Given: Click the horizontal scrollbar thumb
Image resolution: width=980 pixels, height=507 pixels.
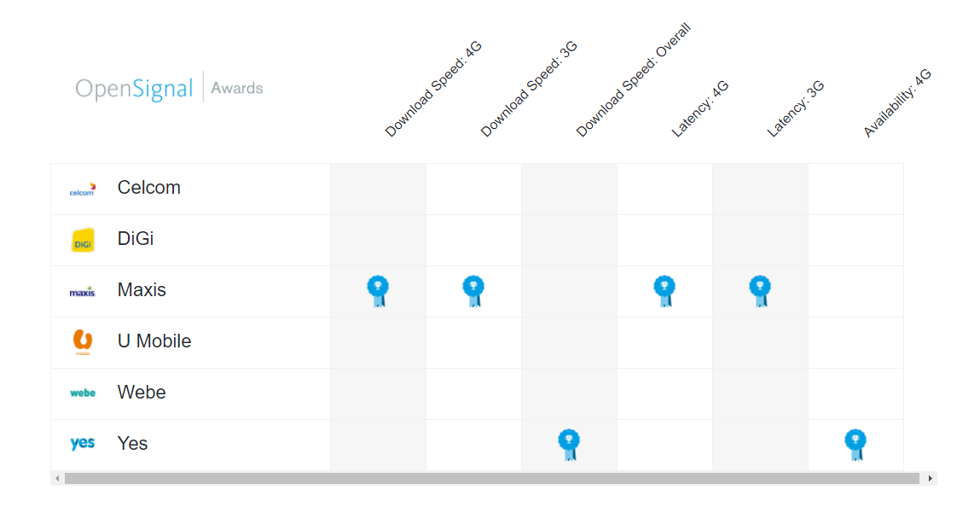Looking at the screenshot, I should pos(492,479).
